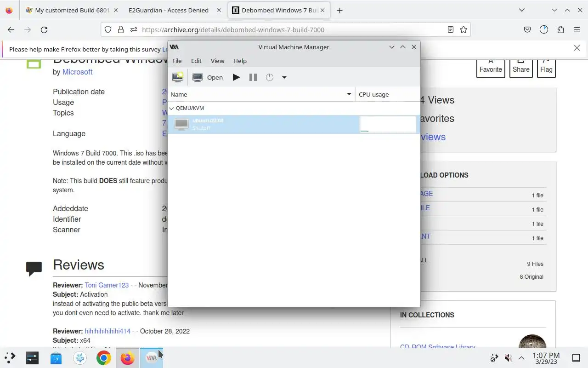Shut down the VM using the power icon
Screen dimensions: 588x368
click(270, 77)
